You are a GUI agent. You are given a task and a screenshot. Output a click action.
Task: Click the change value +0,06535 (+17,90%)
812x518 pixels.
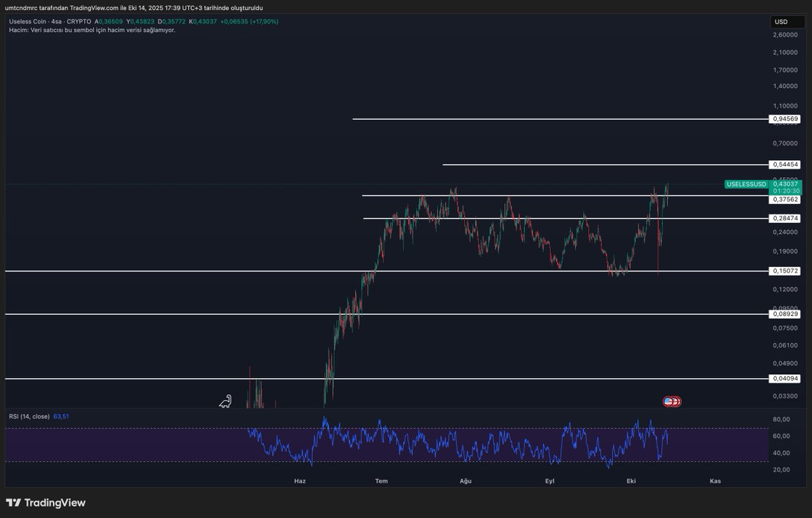249,22
